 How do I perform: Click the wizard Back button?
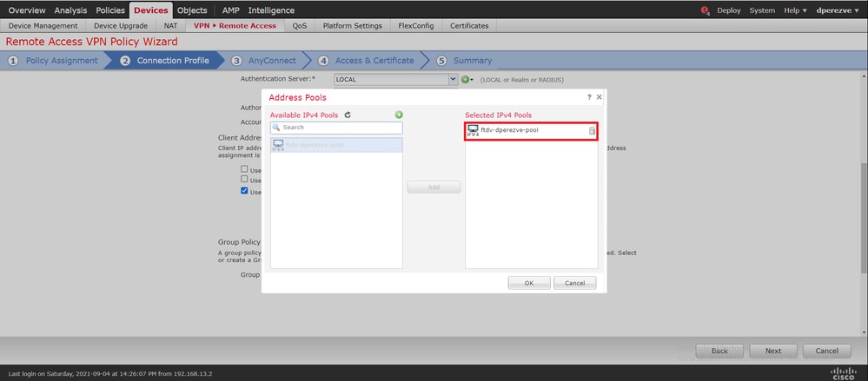(x=719, y=351)
